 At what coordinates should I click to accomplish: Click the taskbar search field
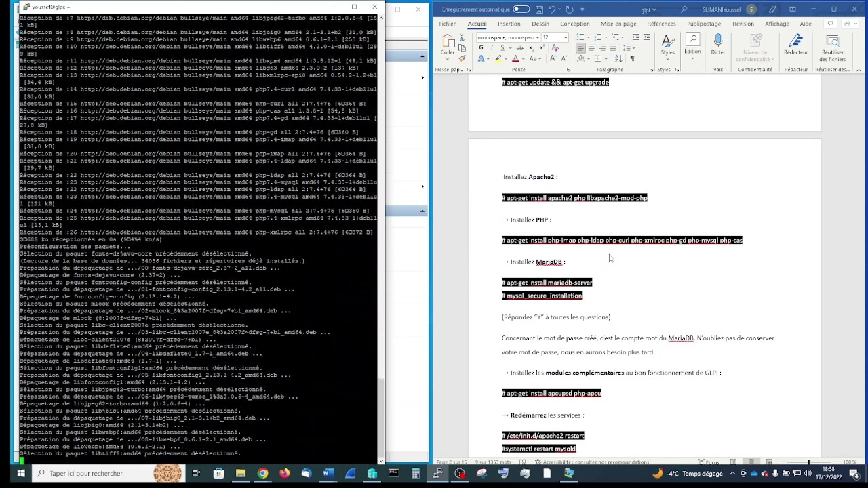tap(108, 473)
